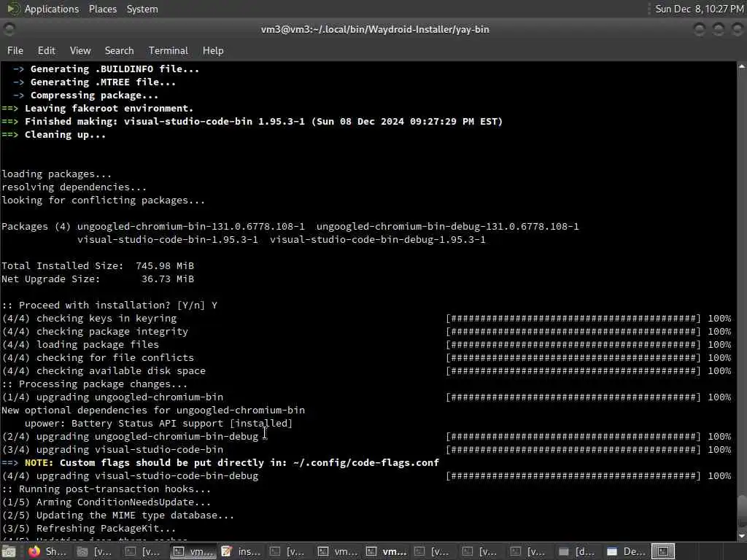
Task: Open the System panel menu
Action: click(142, 9)
